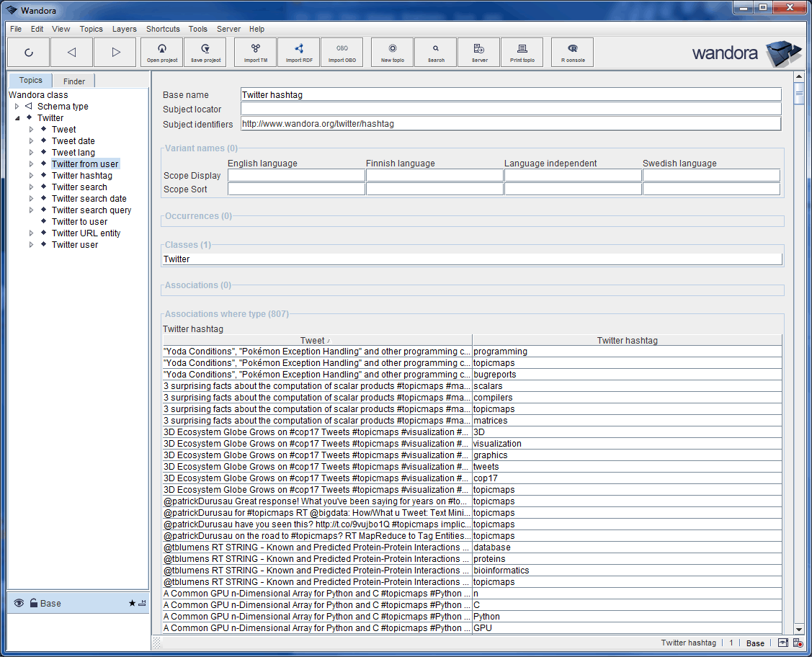Screen dimensions: 812x657
Task: Open the R console
Action: coord(571,52)
